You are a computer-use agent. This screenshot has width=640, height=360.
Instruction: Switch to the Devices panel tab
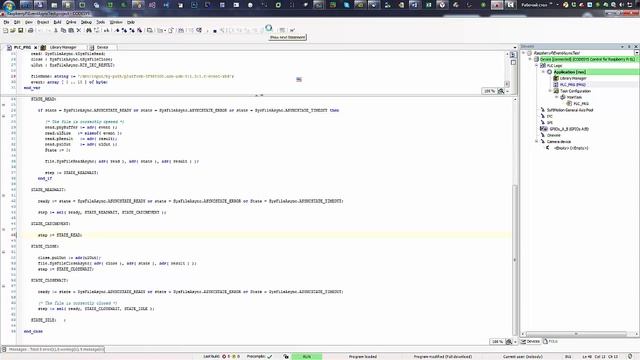point(530,342)
